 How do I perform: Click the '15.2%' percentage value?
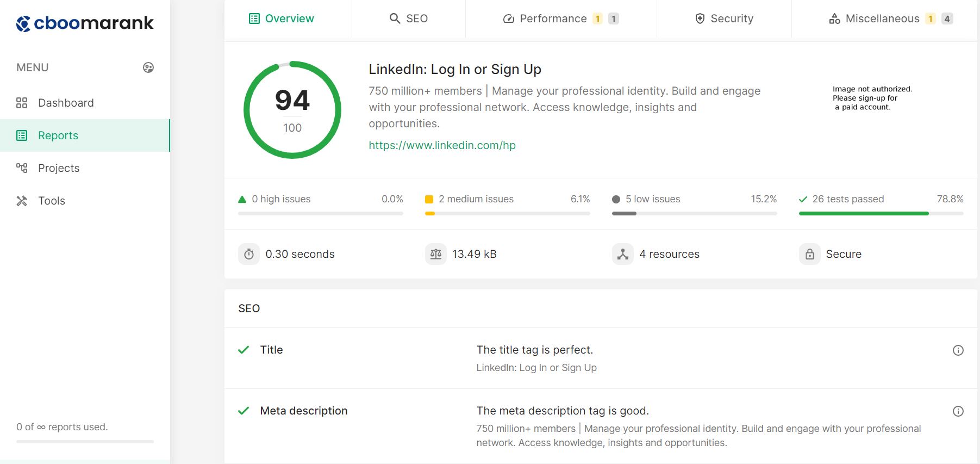point(764,199)
